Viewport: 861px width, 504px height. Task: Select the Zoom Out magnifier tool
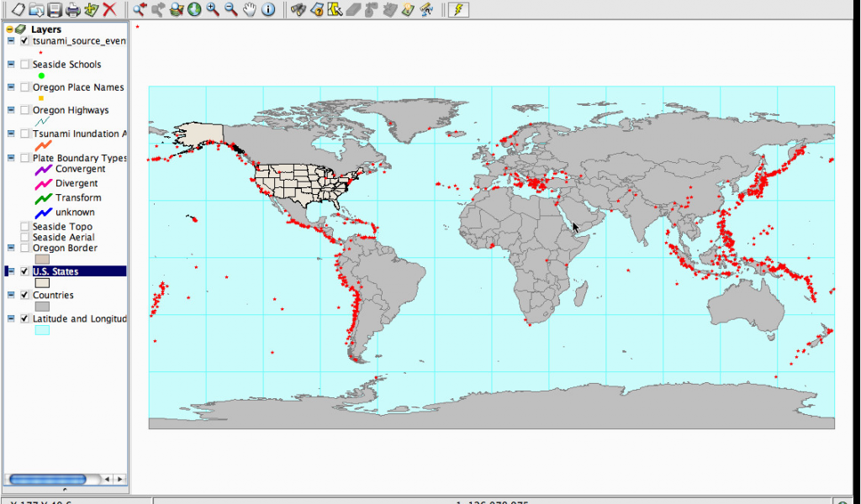[x=231, y=9]
